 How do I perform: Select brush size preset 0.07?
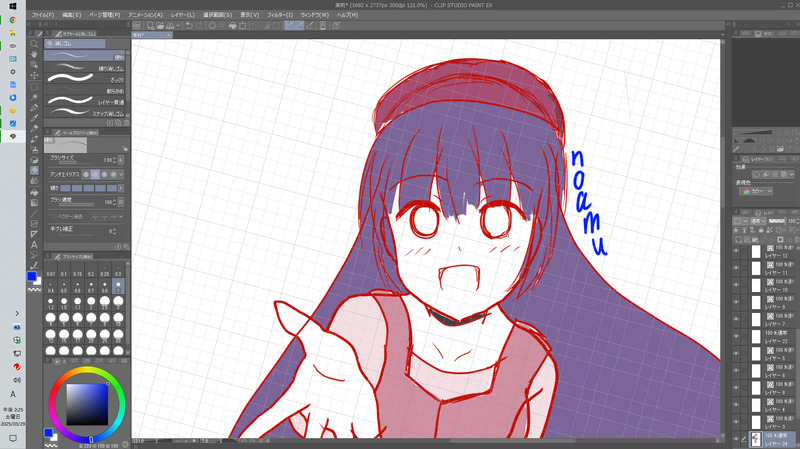point(51,270)
